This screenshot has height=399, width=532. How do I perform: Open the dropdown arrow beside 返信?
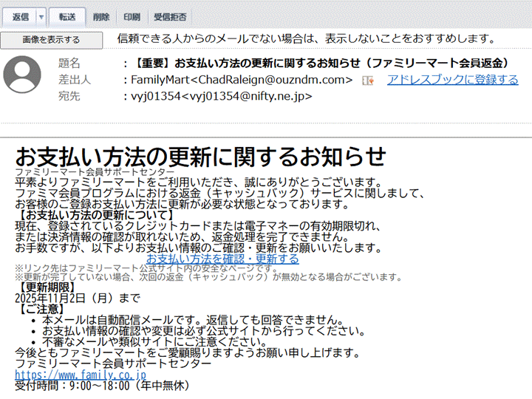(x=41, y=17)
